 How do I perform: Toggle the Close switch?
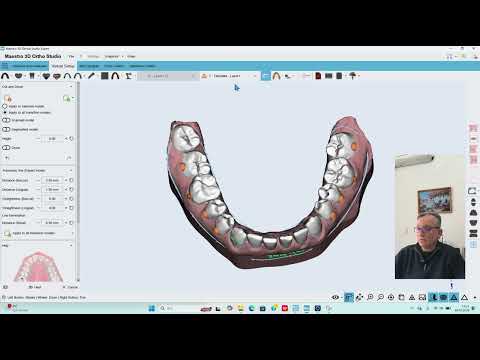click(6, 147)
